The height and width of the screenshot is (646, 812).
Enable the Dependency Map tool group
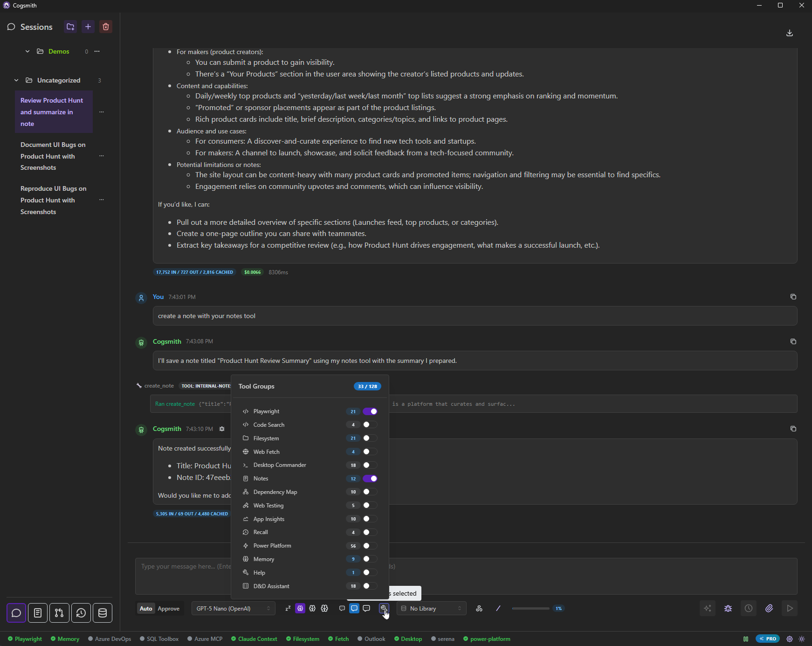[x=370, y=492]
